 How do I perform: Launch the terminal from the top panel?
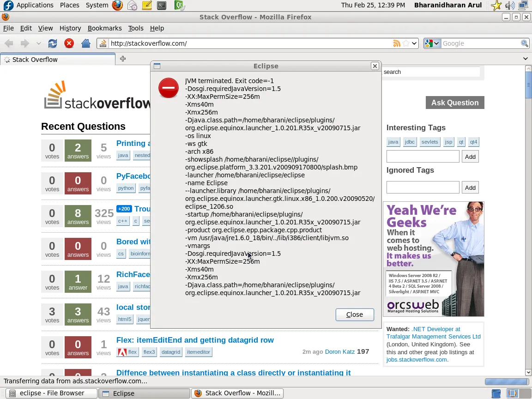pos(162,5)
